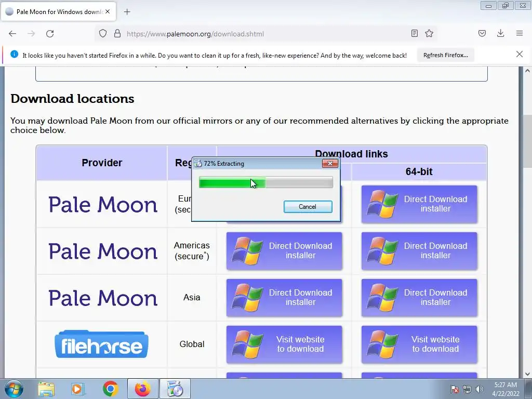Click the forward navigation arrow

point(31,34)
